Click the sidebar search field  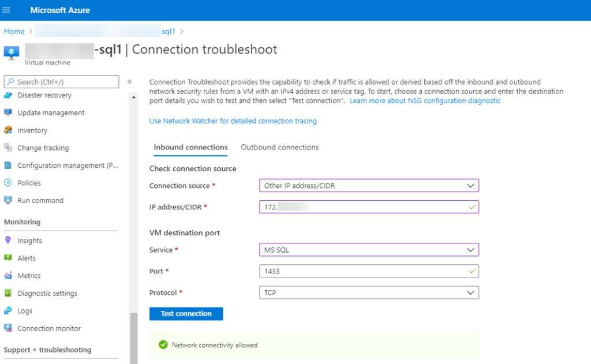(x=61, y=82)
